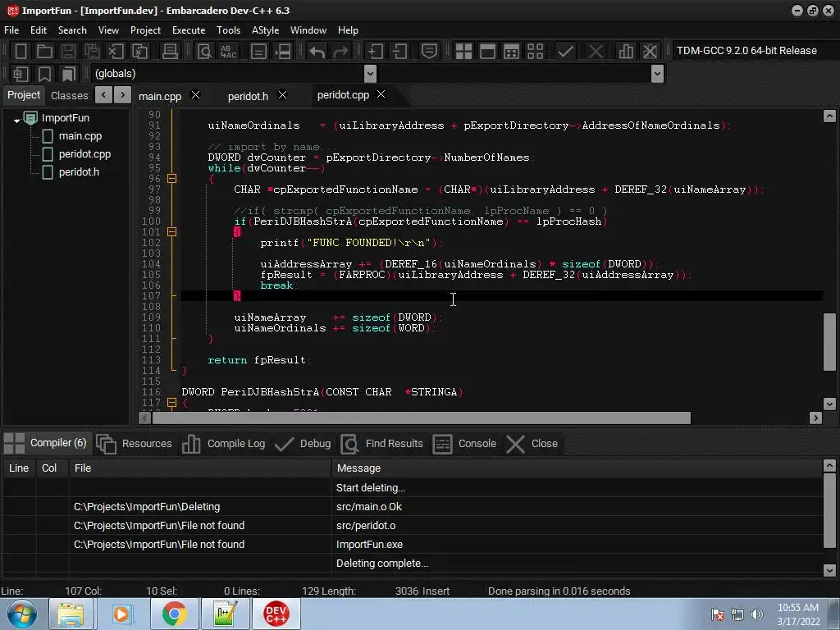Open Chrome from the taskbar
840x630 pixels.
click(x=174, y=614)
